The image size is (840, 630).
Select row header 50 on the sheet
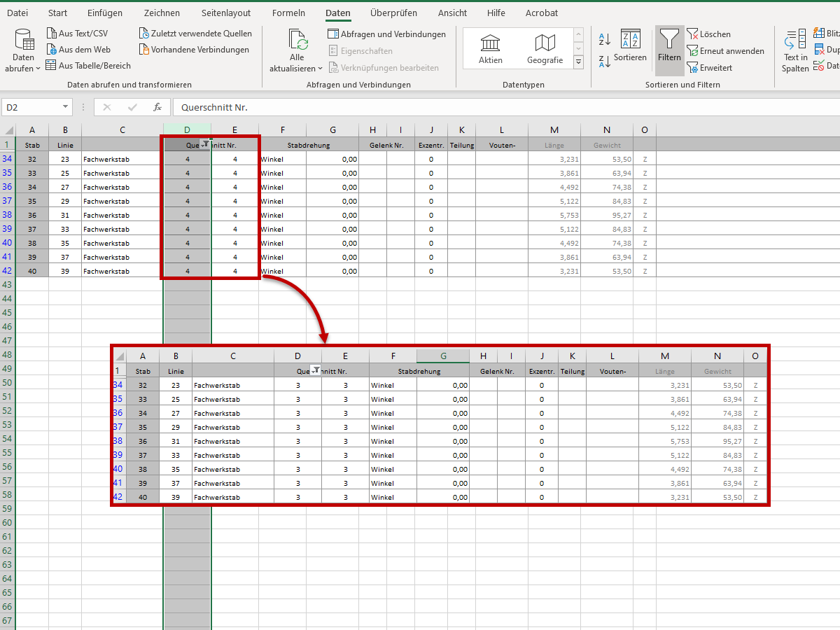(8, 383)
